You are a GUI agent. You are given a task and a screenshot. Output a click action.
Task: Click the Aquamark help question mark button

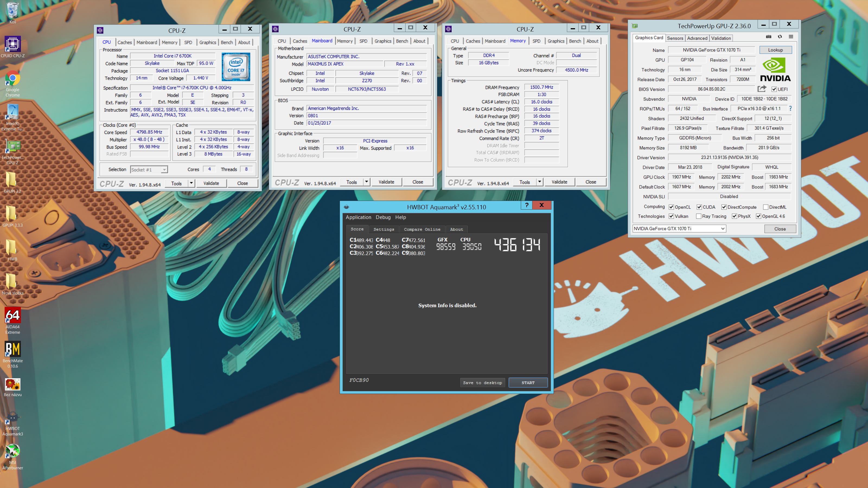(527, 205)
